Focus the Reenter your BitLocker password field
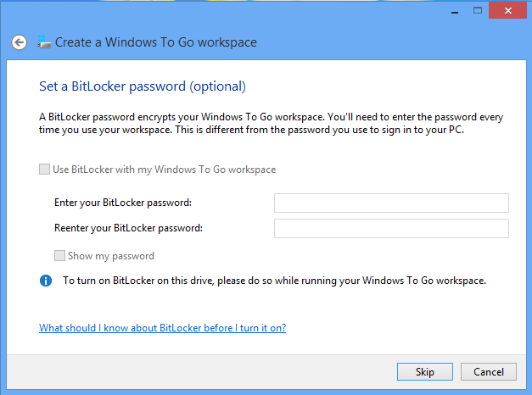 point(390,229)
